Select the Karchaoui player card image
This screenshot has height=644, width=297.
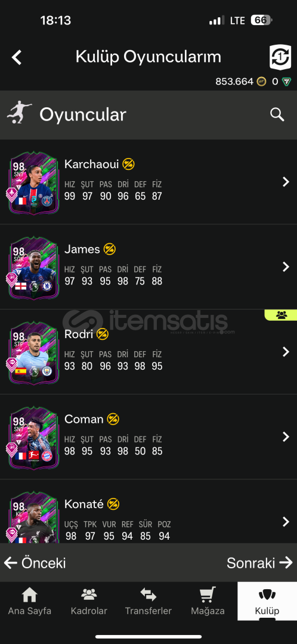(x=33, y=183)
